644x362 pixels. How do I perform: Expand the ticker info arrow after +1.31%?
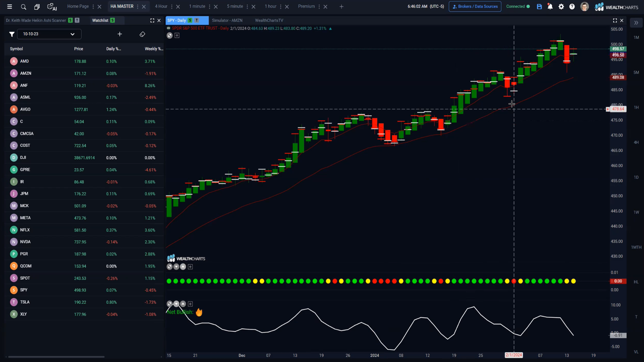click(x=330, y=29)
